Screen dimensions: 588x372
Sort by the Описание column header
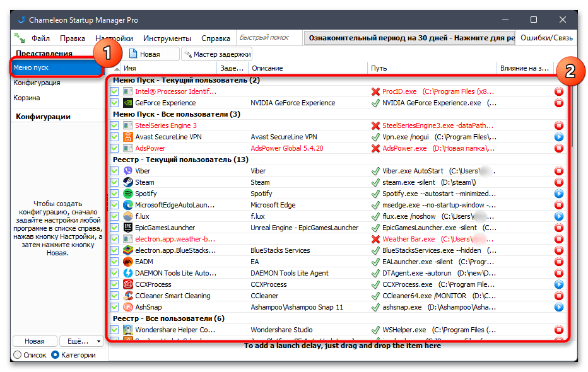307,68
